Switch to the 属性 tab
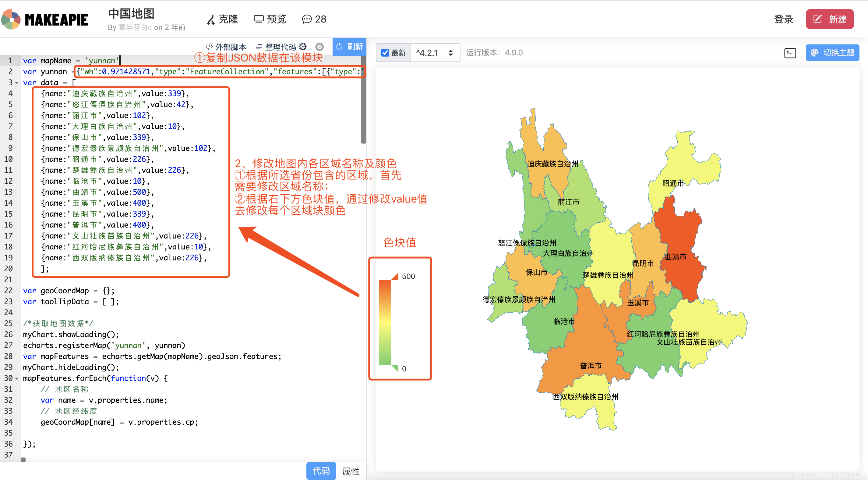Image resolution: width=868 pixels, height=480 pixels. click(x=351, y=471)
